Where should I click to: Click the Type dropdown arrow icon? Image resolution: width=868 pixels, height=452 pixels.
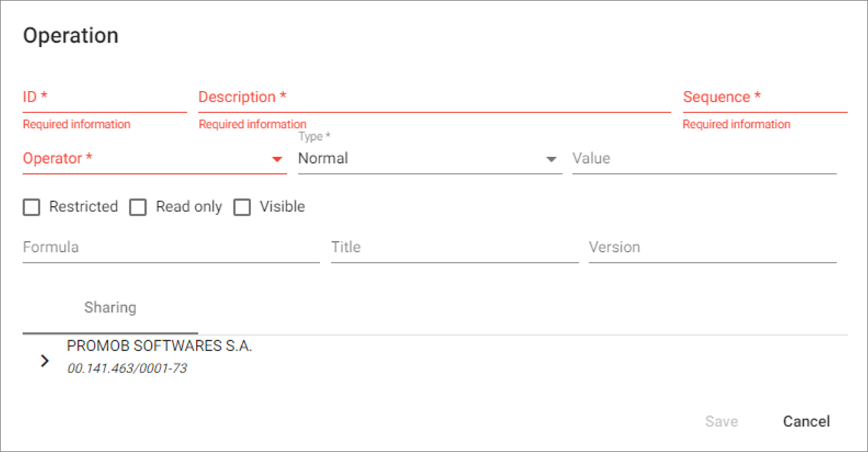(551, 160)
